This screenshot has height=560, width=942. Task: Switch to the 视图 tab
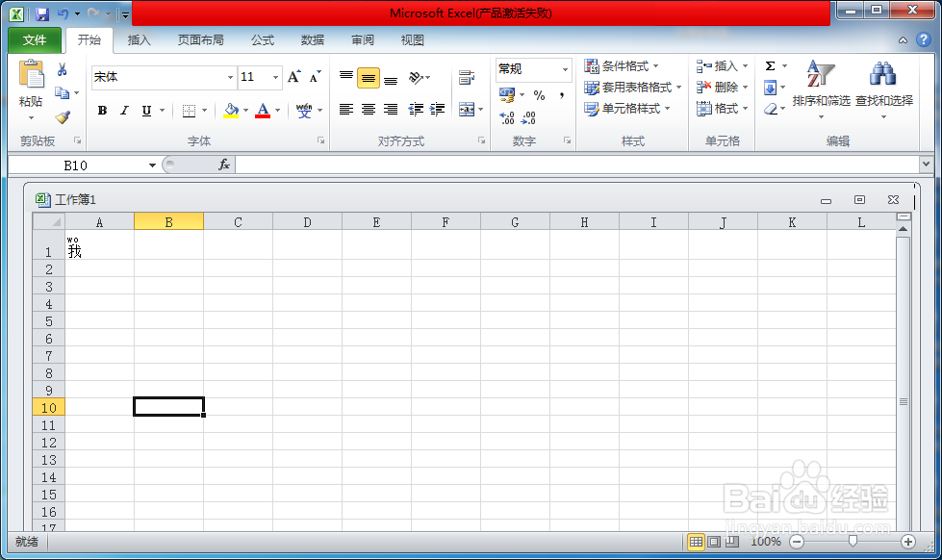click(412, 40)
